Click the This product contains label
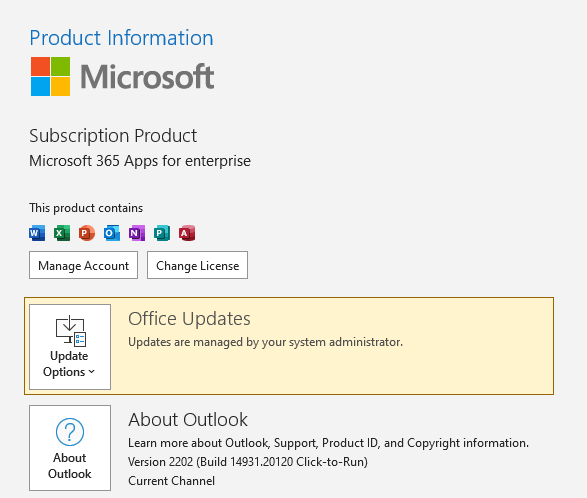 click(86, 208)
